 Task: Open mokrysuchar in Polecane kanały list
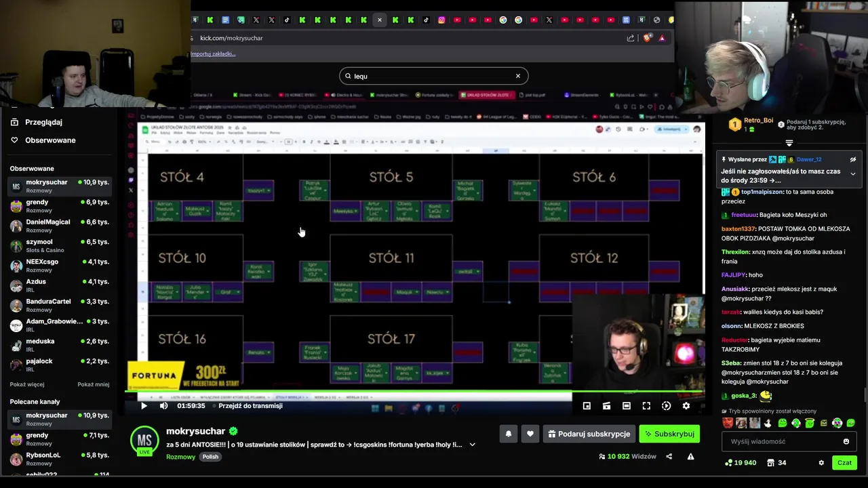tap(60, 420)
